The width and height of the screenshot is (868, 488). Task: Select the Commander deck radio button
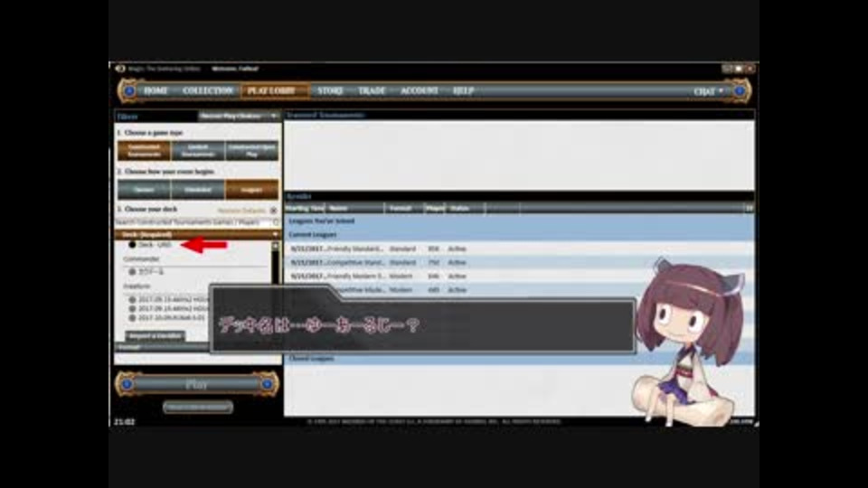(x=132, y=272)
